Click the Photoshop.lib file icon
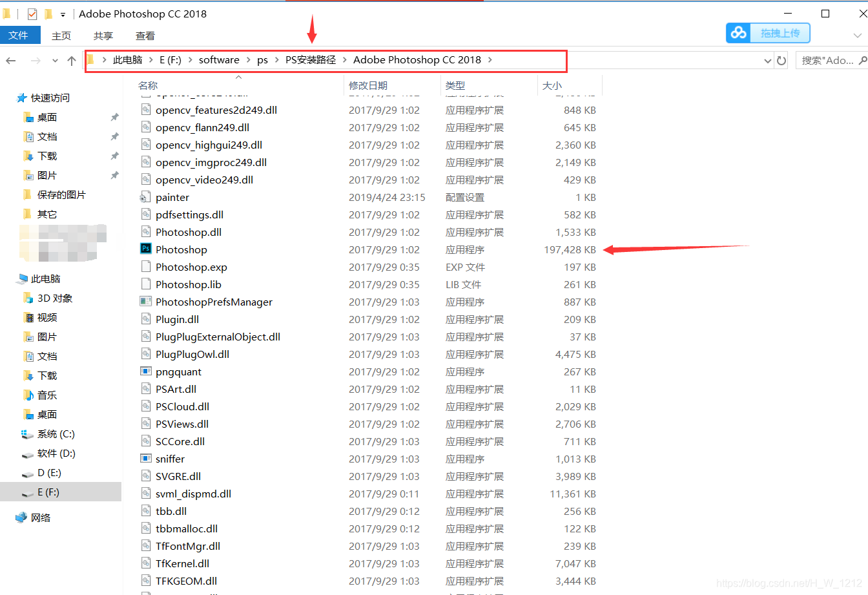The height and width of the screenshot is (595, 868). [x=146, y=284]
